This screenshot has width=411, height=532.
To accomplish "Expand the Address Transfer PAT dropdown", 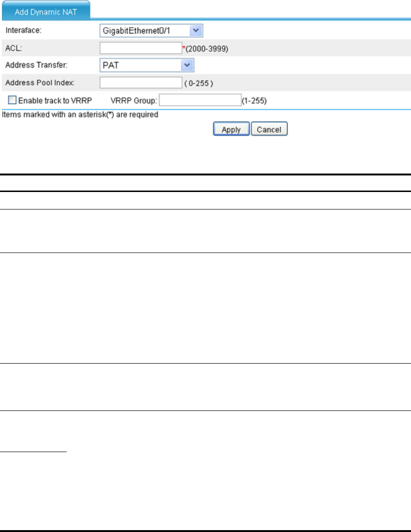I will (x=147, y=65).
